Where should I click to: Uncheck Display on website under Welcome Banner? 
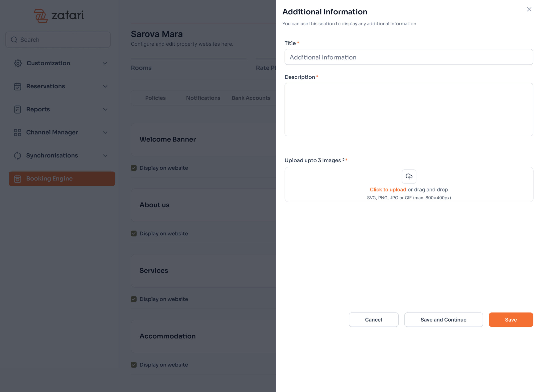tap(134, 168)
